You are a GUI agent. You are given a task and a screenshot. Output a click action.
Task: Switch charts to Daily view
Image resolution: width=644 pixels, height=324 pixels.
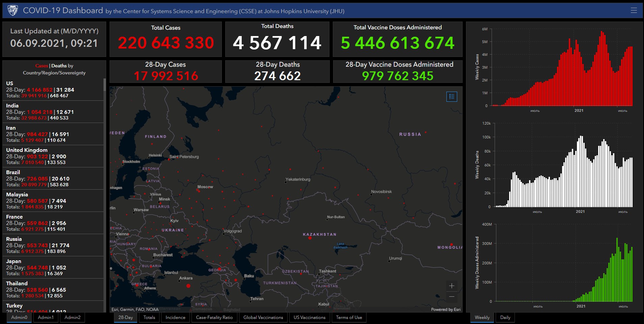click(505, 317)
